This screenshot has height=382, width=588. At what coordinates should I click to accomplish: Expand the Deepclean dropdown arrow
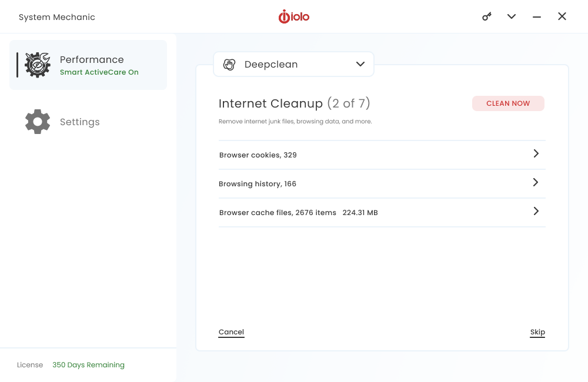[x=360, y=65]
